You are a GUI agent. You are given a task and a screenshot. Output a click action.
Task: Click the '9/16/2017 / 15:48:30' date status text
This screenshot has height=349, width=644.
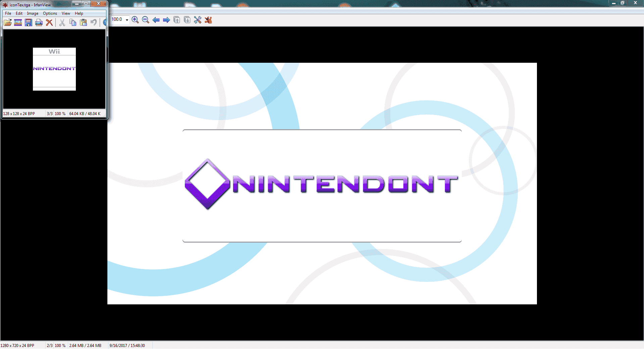coord(127,346)
